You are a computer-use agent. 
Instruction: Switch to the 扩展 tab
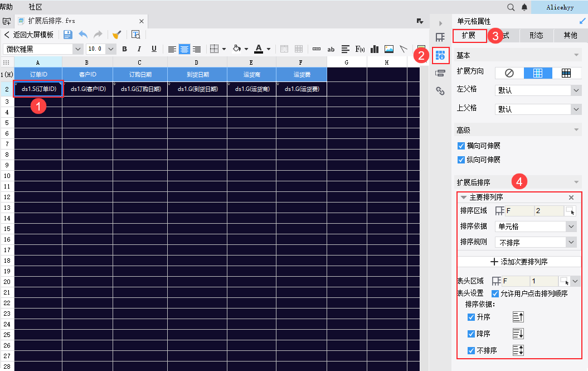(469, 36)
